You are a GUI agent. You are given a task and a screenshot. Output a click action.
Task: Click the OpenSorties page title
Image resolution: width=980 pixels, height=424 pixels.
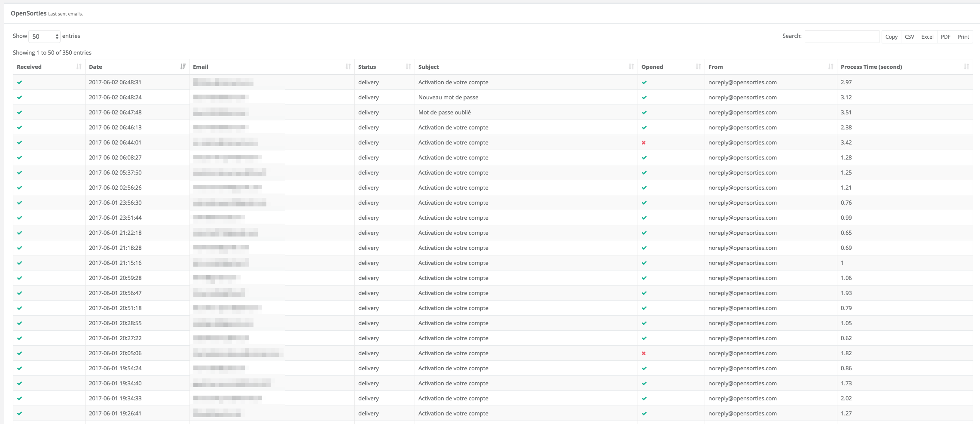coord(28,13)
